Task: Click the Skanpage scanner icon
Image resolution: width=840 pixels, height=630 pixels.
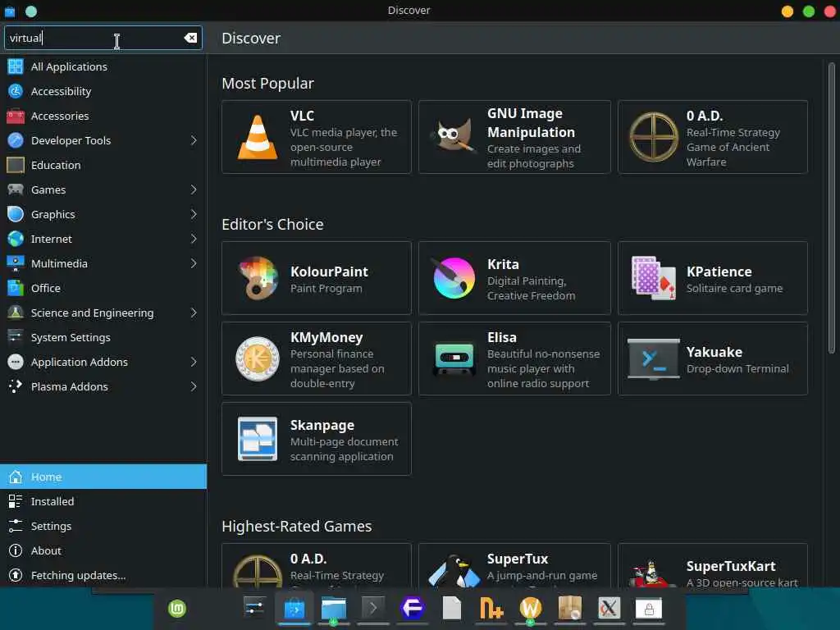Action: click(x=258, y=439)
